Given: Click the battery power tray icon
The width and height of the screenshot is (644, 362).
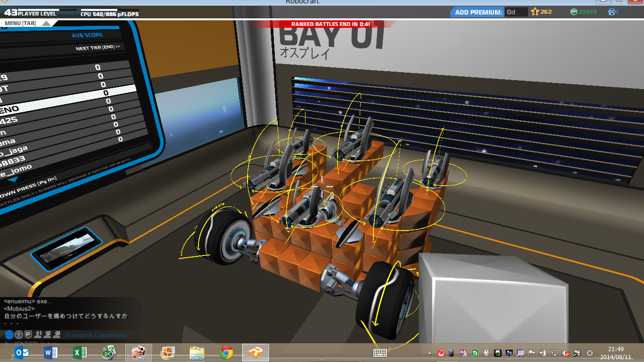Looking at the screenshot, I should pyautogui.click(x=543, y=353).
